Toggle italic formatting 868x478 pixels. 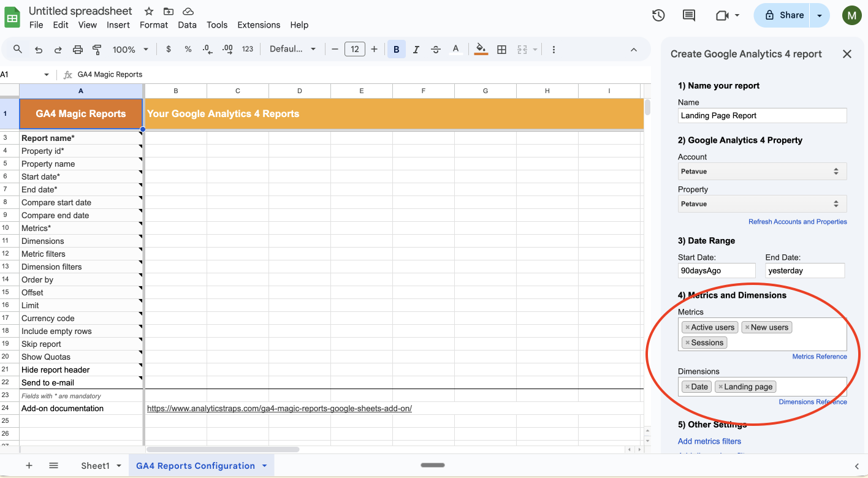coord(416,50)
